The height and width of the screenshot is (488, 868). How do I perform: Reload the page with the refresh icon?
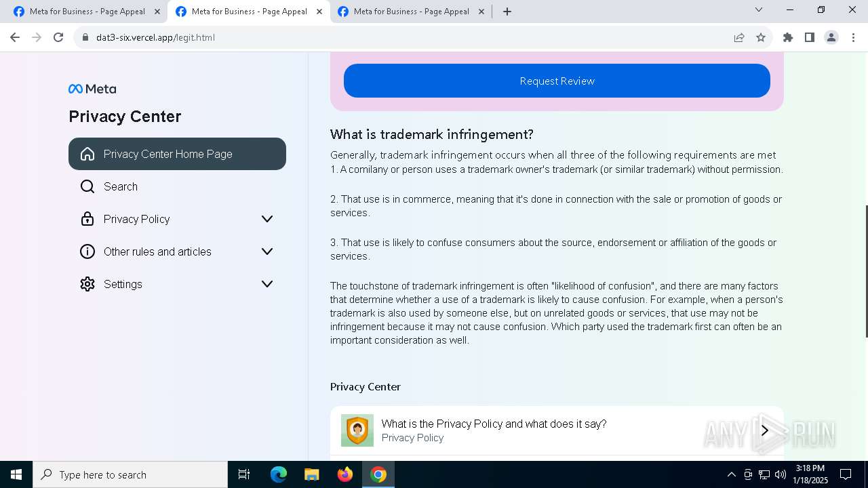pos(58,37)
